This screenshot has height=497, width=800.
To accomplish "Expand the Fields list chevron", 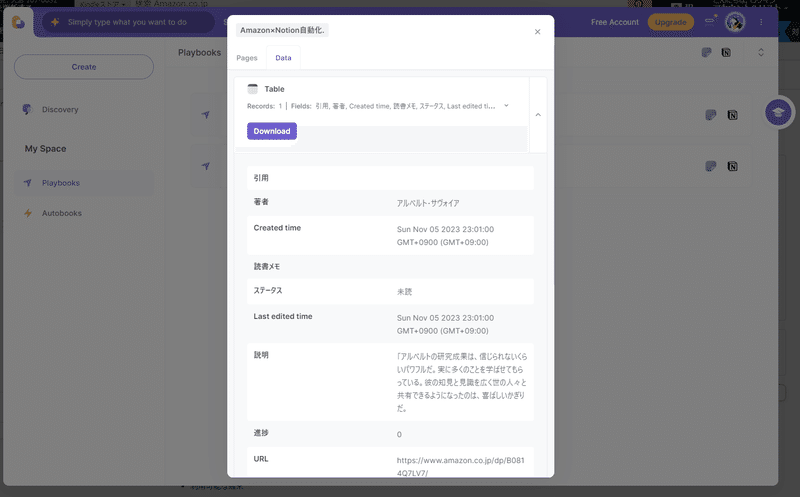I will coord(506,106).
